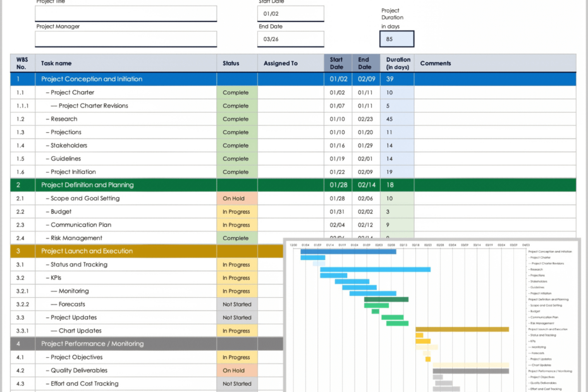Select the Start Date column header in the table
The height and width of the screenshot is (392, 588).
click(x=338, y=63)
